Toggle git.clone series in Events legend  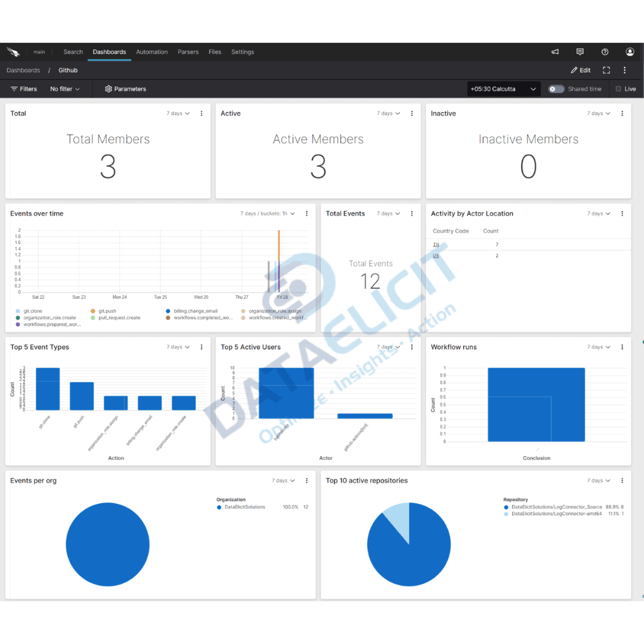click(x=18, y=311)
